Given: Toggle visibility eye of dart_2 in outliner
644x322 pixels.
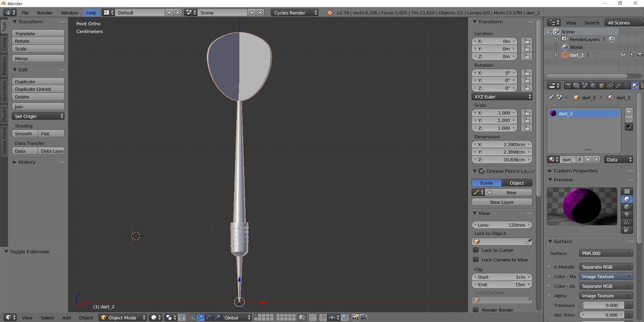Looking at the screenshot, I should 623,55.
